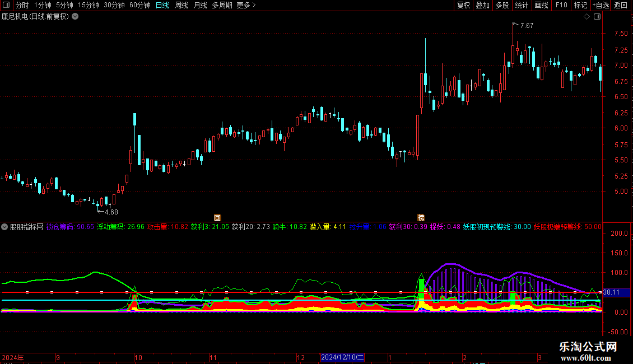633x364 pixels.
Task: Select the 15分钟 period tab
Action: click(x=89, y=5)
